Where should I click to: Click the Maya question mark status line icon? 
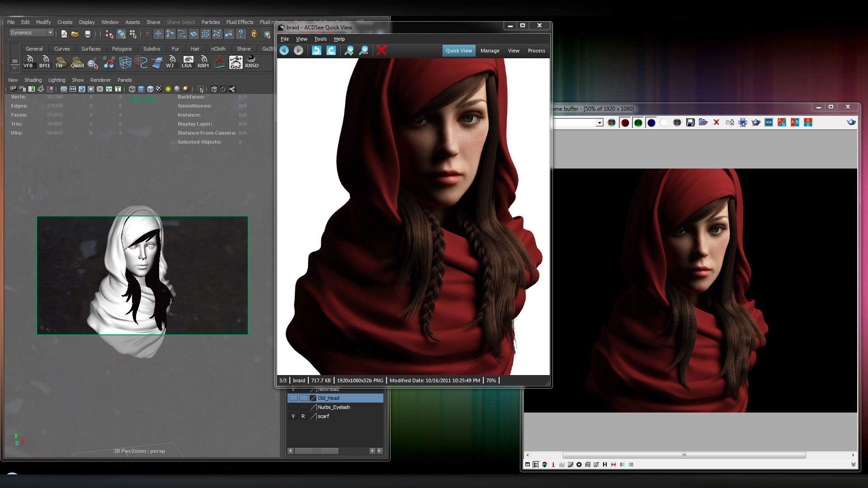(241, 33)
